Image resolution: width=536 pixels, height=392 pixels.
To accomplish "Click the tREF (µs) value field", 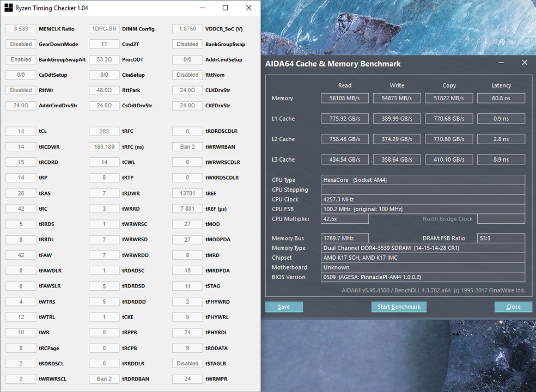I will click(x=188, y=209).
